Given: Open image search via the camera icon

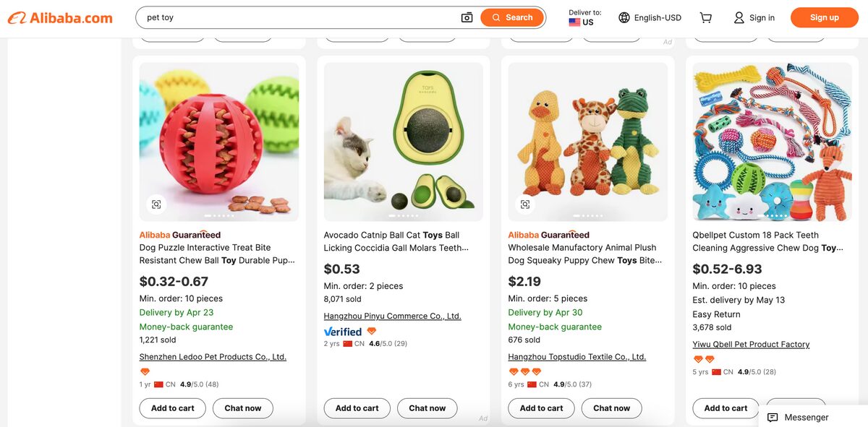Looking at the screenshot, I should 467,17.
